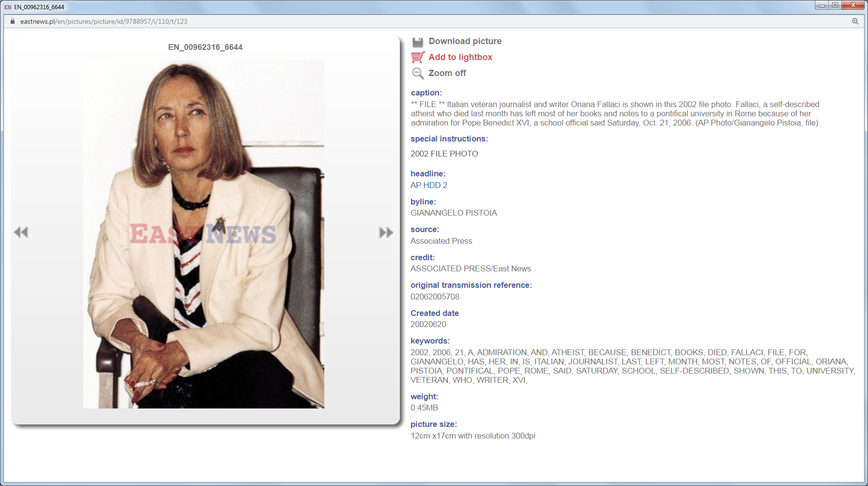Click the magnifier zoom off icon

(x=418, y=73)
